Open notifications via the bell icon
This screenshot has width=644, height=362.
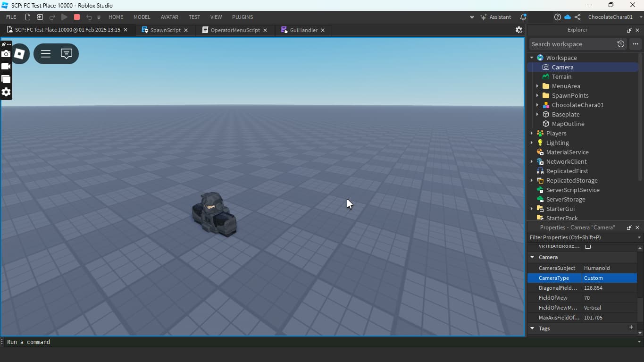tap(523, 17)
